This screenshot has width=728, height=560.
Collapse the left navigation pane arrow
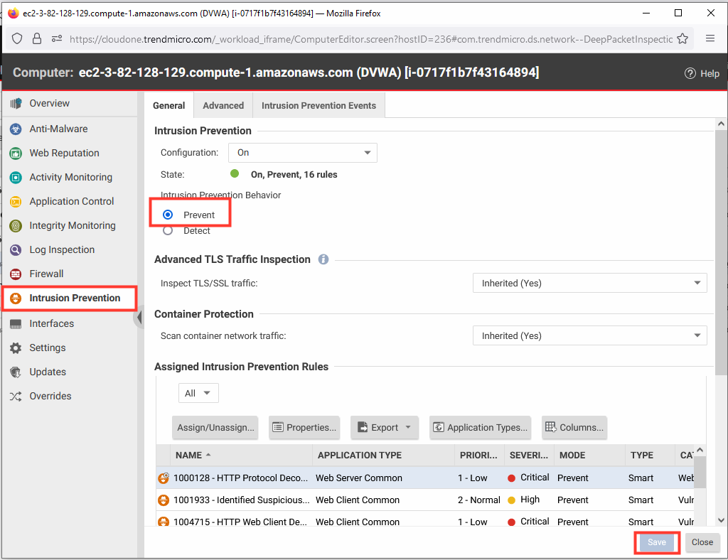[x=139, y=318]
